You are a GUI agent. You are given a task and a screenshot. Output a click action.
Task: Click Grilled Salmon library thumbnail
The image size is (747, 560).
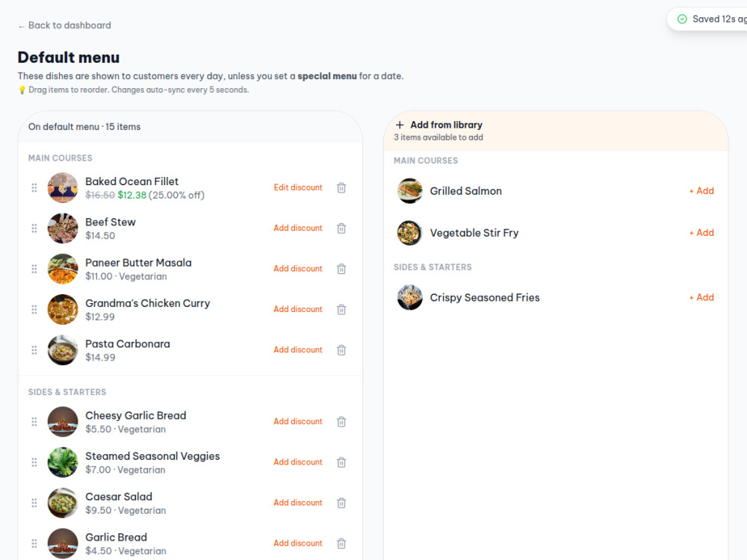click(409, 190)
